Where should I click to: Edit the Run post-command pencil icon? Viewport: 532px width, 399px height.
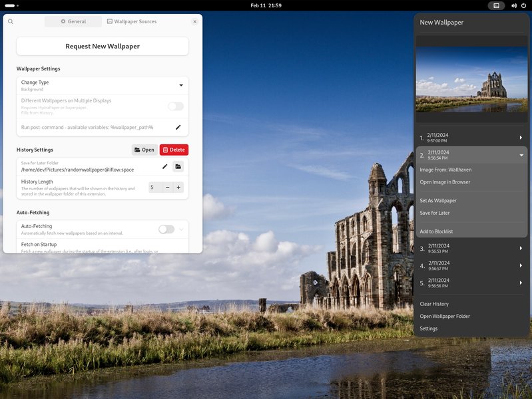click(x=178, y=127)
